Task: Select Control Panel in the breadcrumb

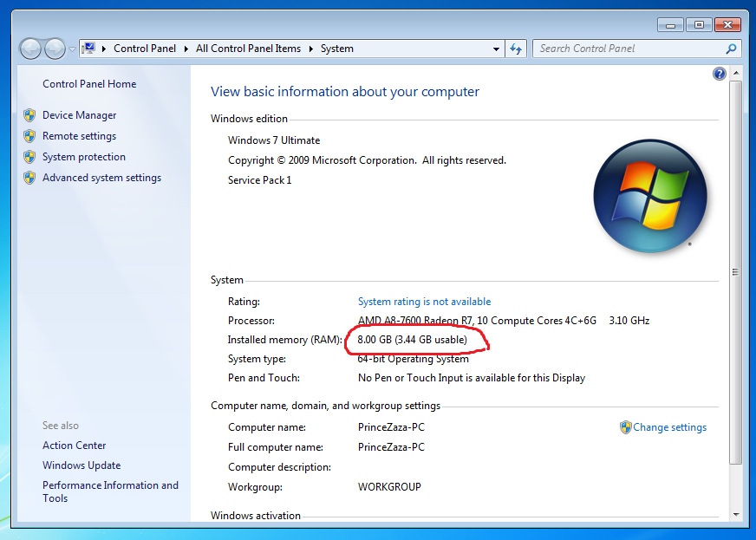Action: pyautogui.click(x=145, y=49)
